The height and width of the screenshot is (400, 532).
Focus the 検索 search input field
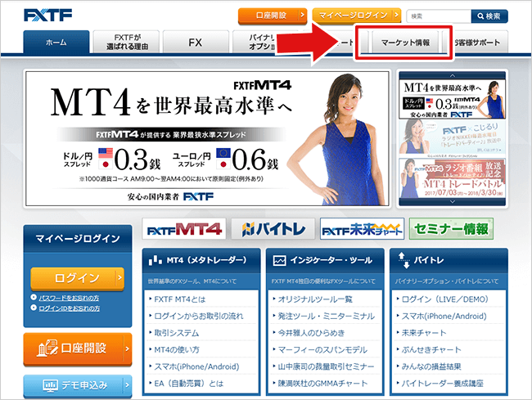click(439, 16)
